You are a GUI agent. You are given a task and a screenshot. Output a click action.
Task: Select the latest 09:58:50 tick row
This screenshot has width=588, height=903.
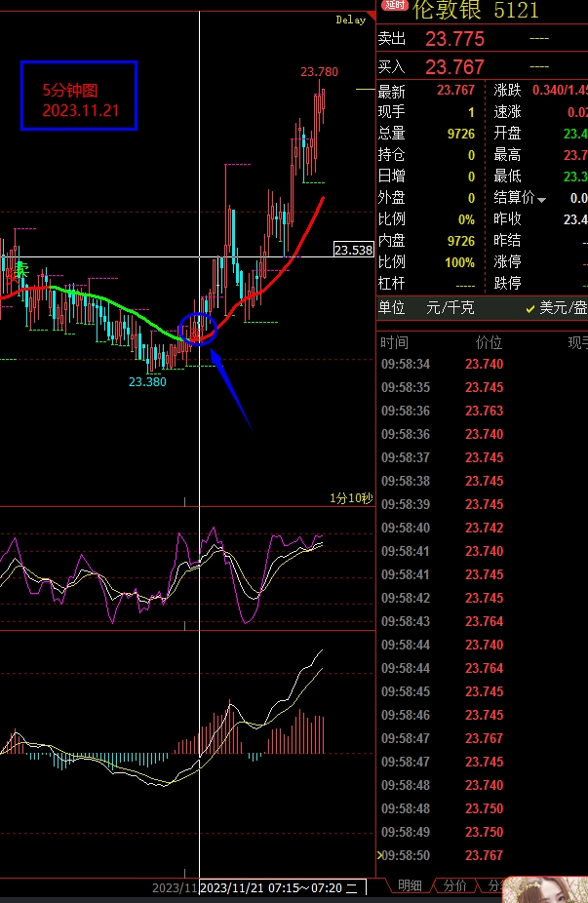(x=482, y=856)
